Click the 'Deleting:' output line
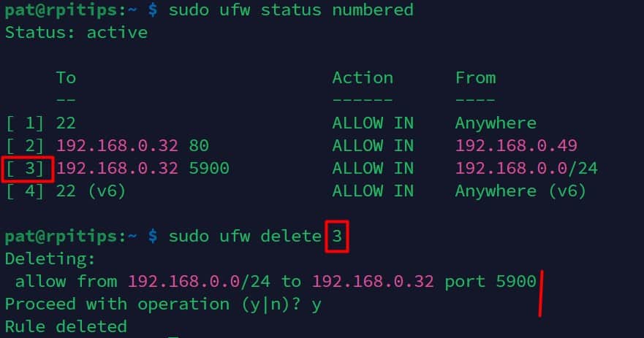This screenshot has height=338, width=644. click(50, 259)
